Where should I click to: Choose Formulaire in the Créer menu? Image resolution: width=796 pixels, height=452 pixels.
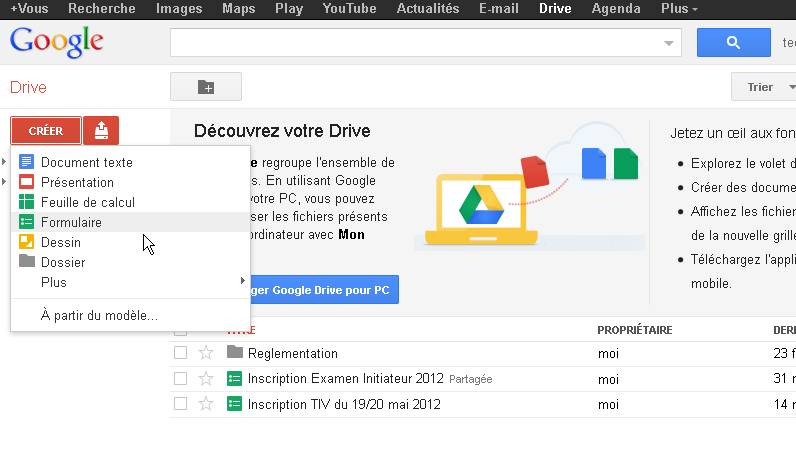click(130, 222)
